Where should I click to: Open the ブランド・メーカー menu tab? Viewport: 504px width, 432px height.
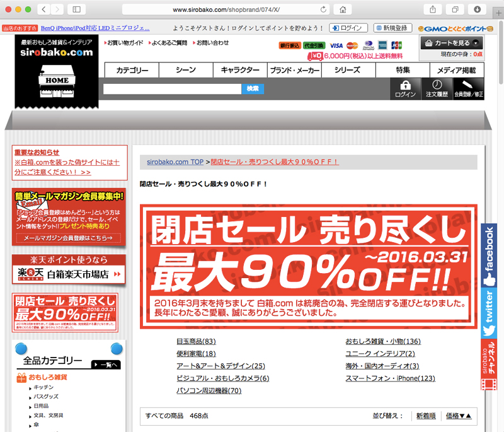294,70
